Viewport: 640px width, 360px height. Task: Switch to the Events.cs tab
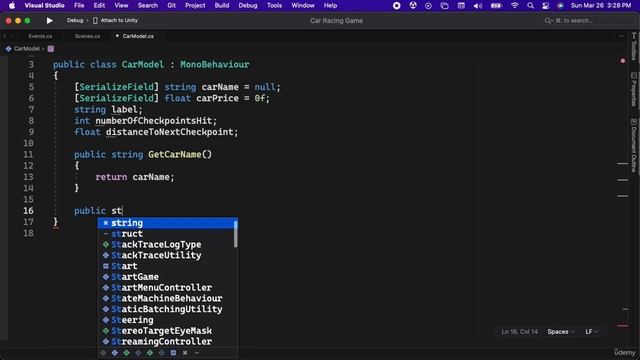[x=40, y=36]
